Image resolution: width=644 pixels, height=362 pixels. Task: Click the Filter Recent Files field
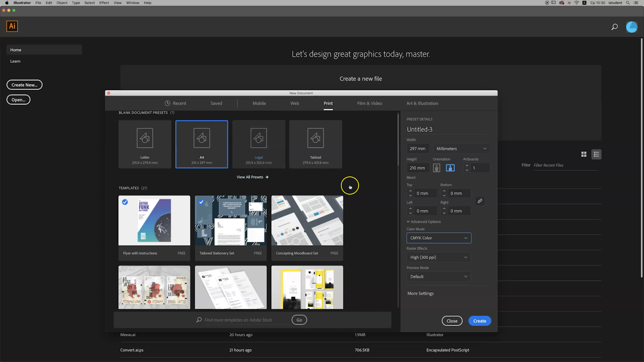(565, 165)
